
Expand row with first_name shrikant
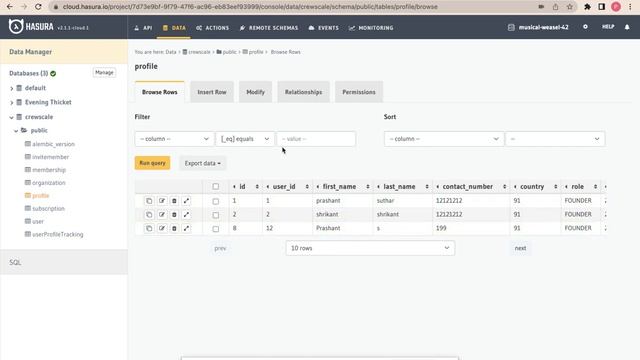pyautogui.click(x=186, y=215)
